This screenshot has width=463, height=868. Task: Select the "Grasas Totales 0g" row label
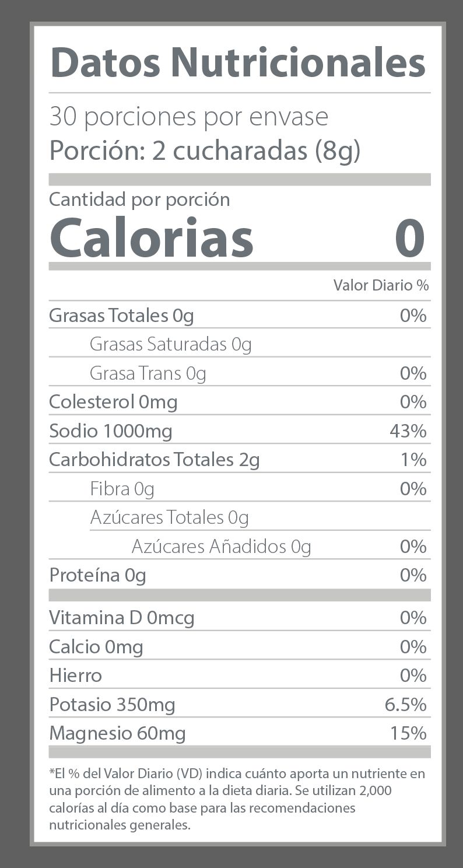click(121, 316)
